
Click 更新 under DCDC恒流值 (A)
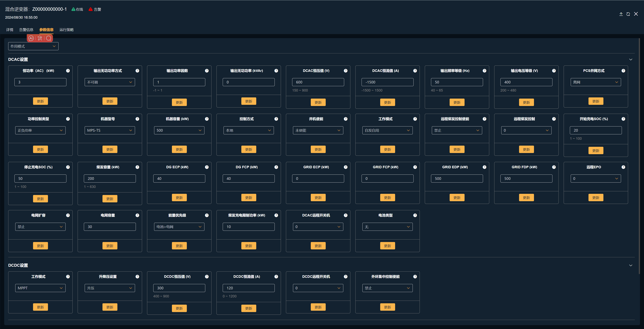(249, 309)
